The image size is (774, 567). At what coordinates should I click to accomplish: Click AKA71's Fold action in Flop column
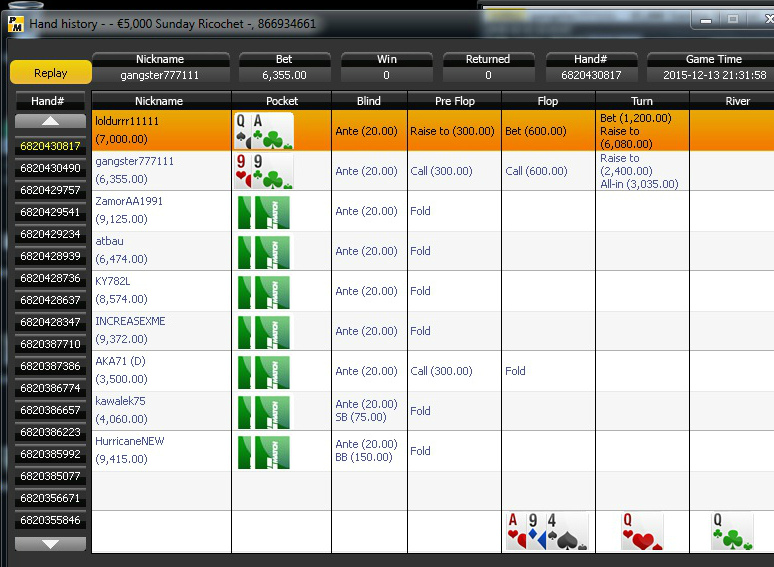(515, 371)
